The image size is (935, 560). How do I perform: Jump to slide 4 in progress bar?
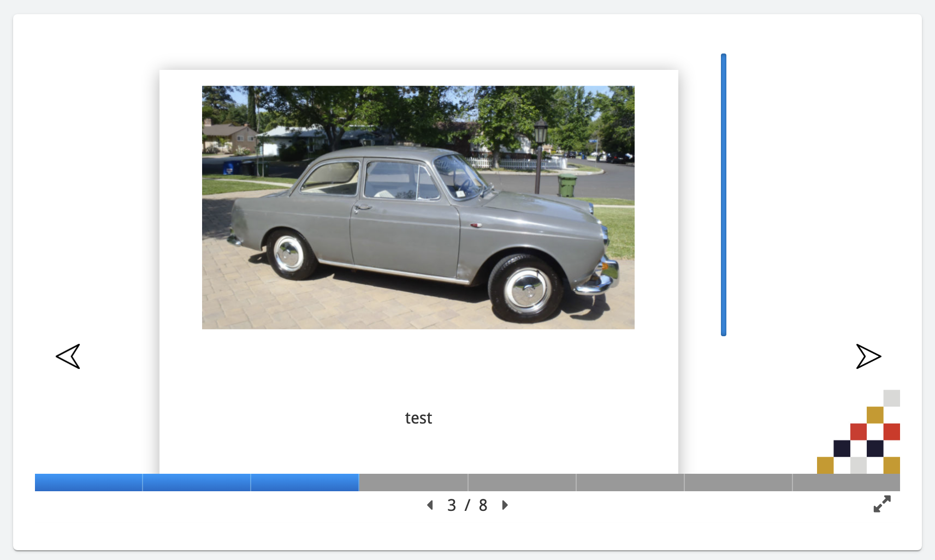coord(413,482)
